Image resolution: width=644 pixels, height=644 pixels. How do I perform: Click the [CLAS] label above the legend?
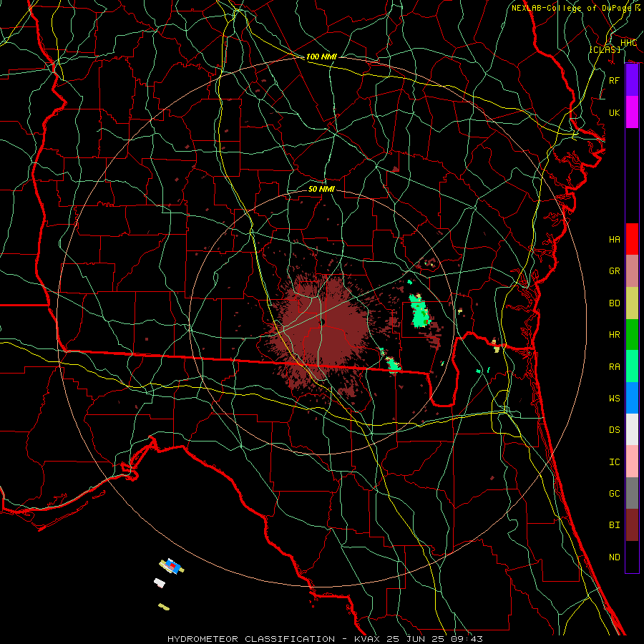pyautogui.click(x=605, y=49)
